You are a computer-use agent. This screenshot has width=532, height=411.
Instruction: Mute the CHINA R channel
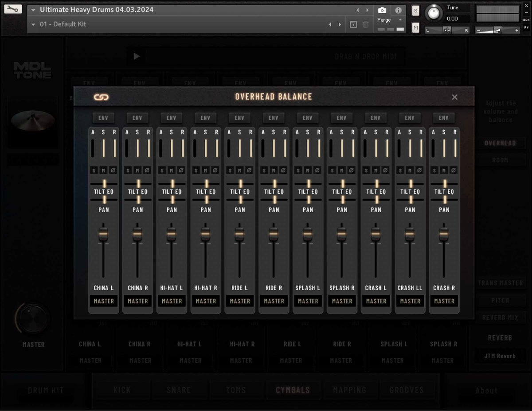click(137, 170)
